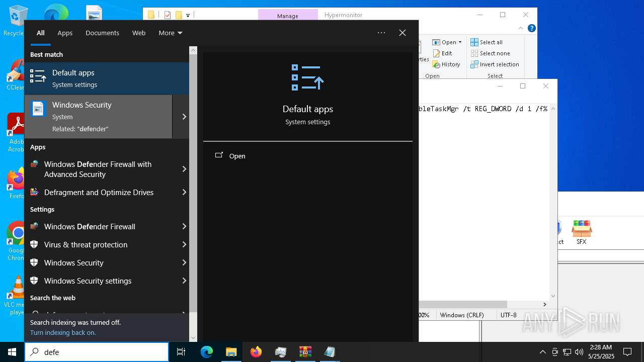This screenshot has width=644, height=362.
Task: Open Virus & threat protection setting
Action: [x=101, y=244]
